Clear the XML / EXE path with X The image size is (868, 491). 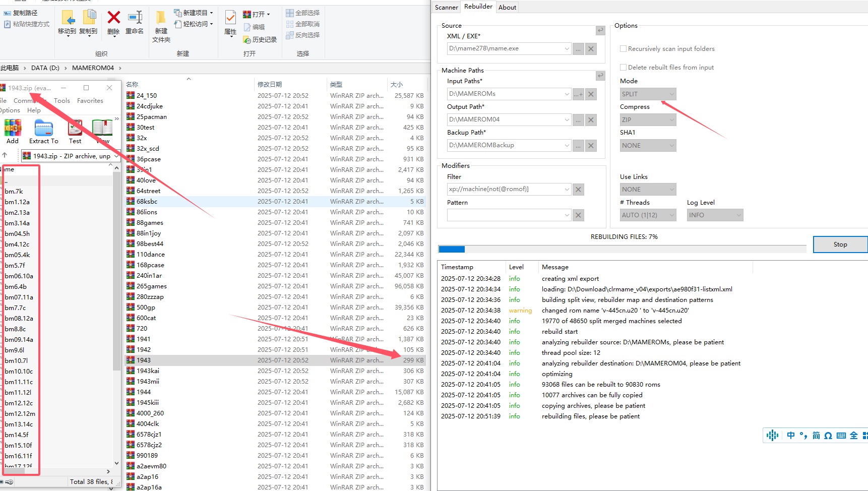click(591, 49)
